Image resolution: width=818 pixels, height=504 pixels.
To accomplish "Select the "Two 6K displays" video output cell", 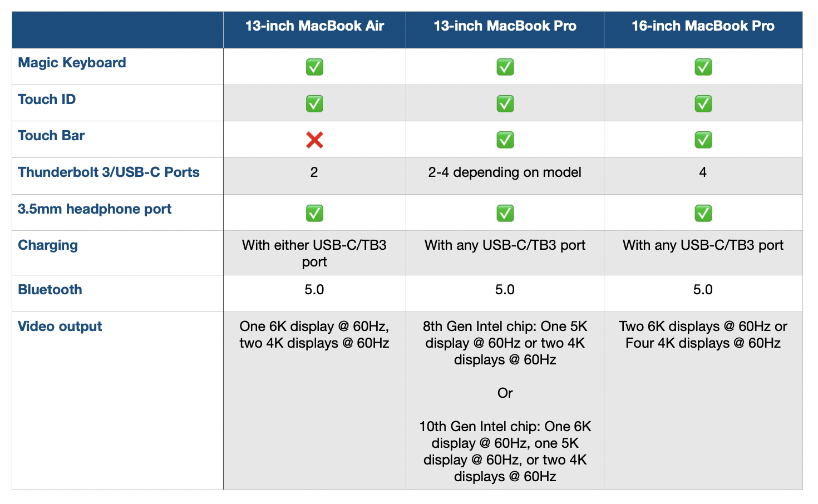I will (703, 335).
